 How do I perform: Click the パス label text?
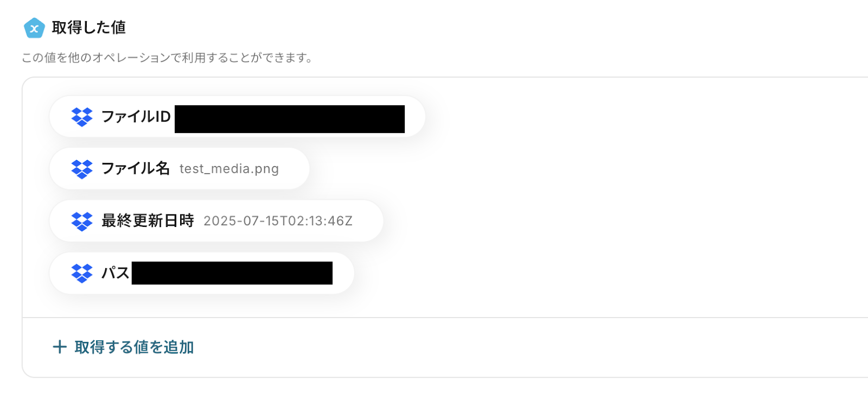click(x=116, y=273)
